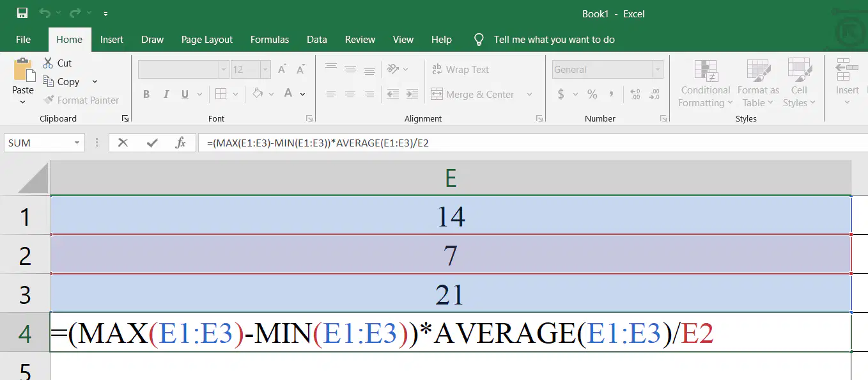The image size is (868, 380).
Task: Open the File tab
Action: click(23, 40)
